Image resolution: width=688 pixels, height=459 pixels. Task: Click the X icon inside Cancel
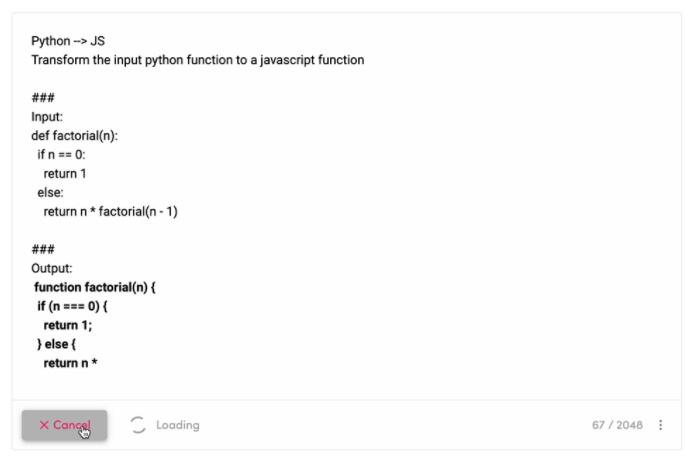[44, 425]
